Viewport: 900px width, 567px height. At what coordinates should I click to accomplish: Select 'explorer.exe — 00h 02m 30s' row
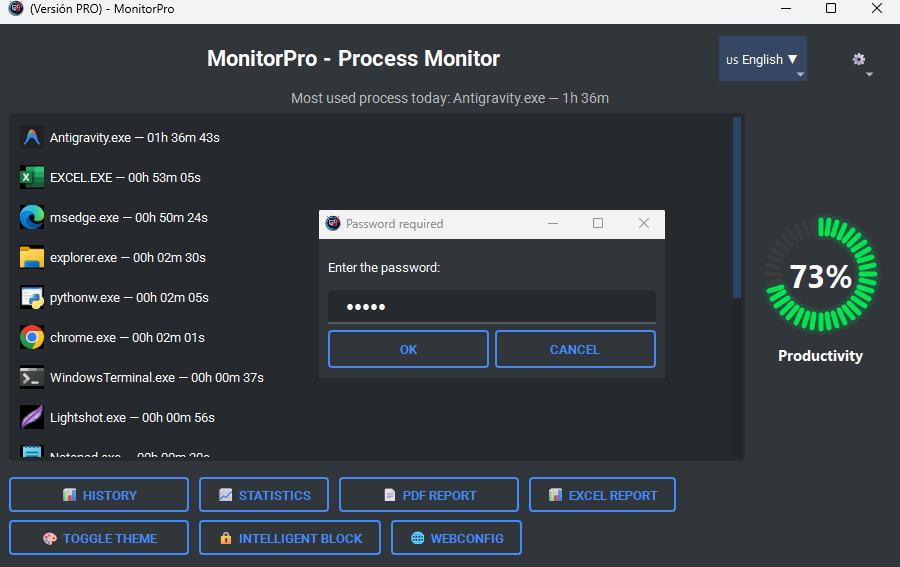[x=373, y=257]
